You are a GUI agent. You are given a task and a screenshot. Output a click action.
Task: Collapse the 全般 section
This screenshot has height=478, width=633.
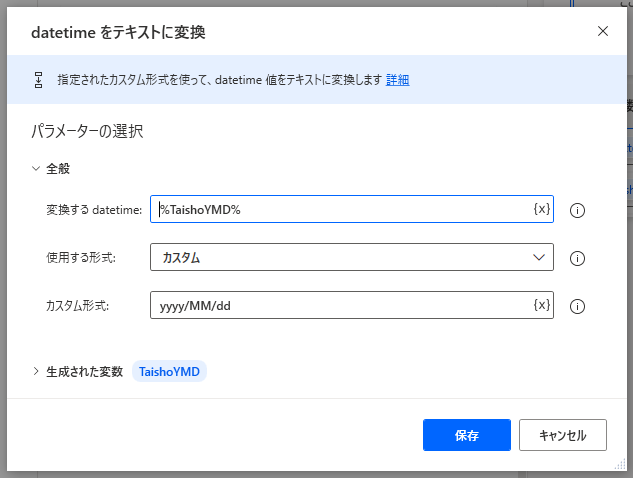37,169
